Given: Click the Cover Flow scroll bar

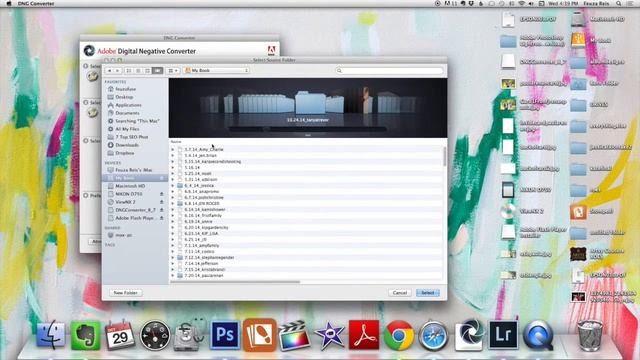Looking at the screenshot, I should pos(308,129).
